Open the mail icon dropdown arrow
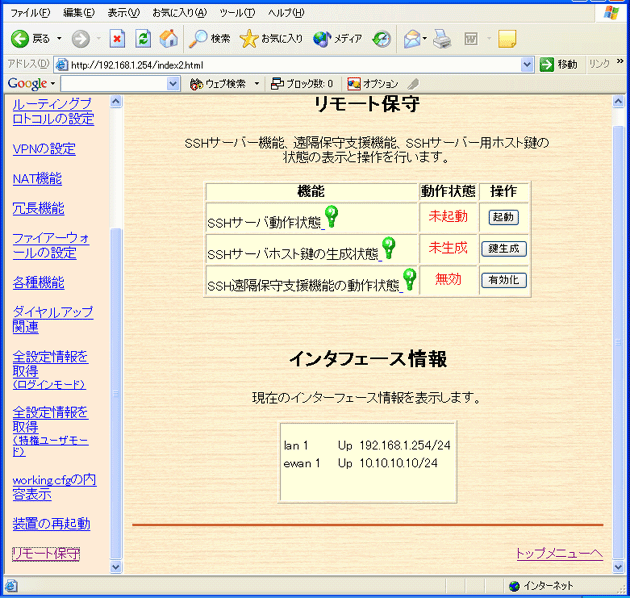The height and width of the screenshot is (598, 630). pyautogui.click(x=425, y=39)
